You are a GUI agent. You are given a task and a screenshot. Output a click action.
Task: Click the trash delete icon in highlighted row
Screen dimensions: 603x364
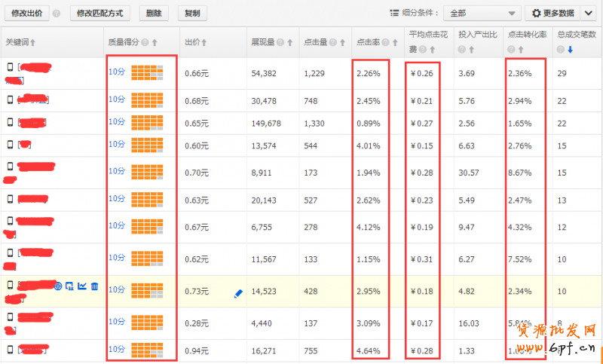pos(94,286)
